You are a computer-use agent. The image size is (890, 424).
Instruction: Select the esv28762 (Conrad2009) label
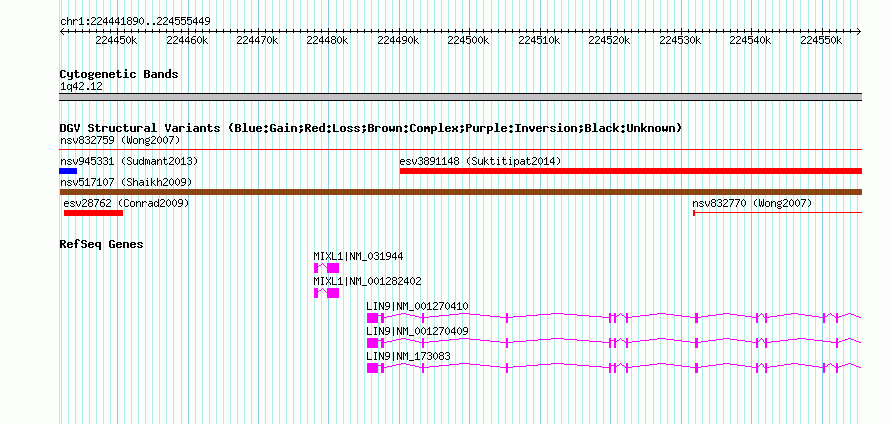tap(127, 203)
